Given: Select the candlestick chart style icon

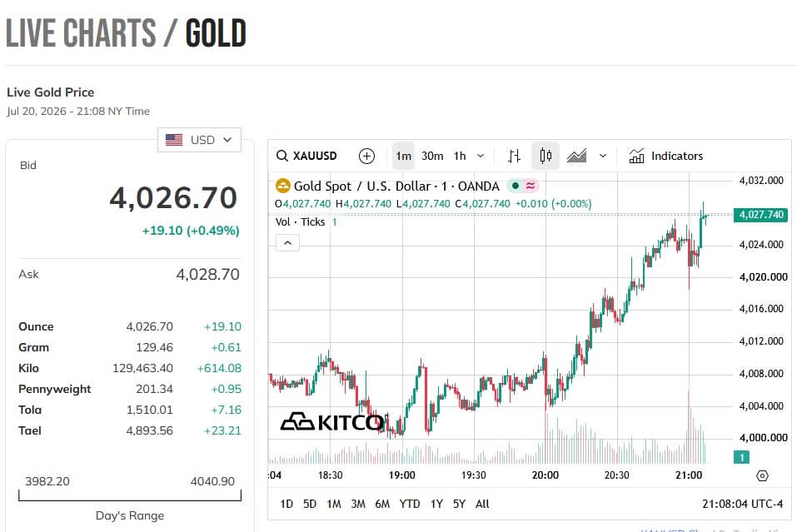Looking at the screenshot, I should point(545,156).
